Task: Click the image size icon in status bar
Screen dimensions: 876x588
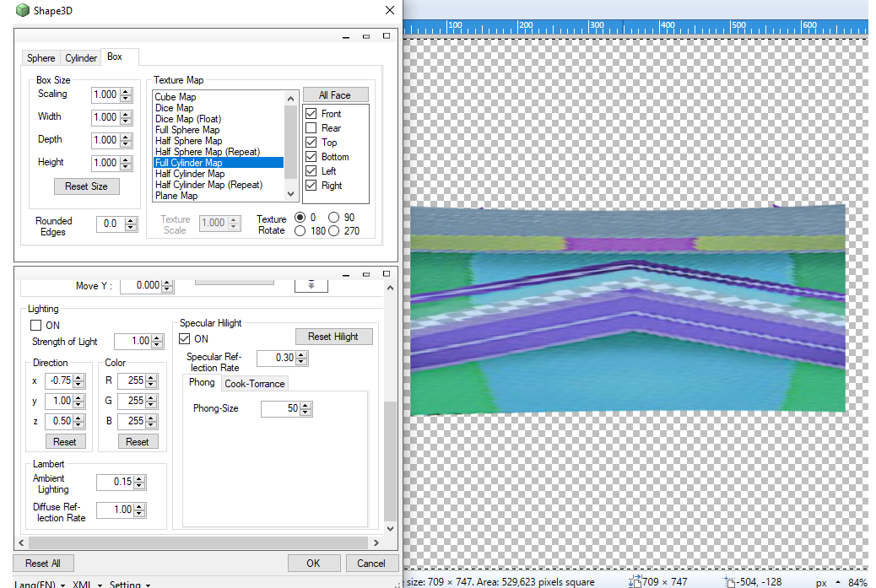Action: coord(635,582)
